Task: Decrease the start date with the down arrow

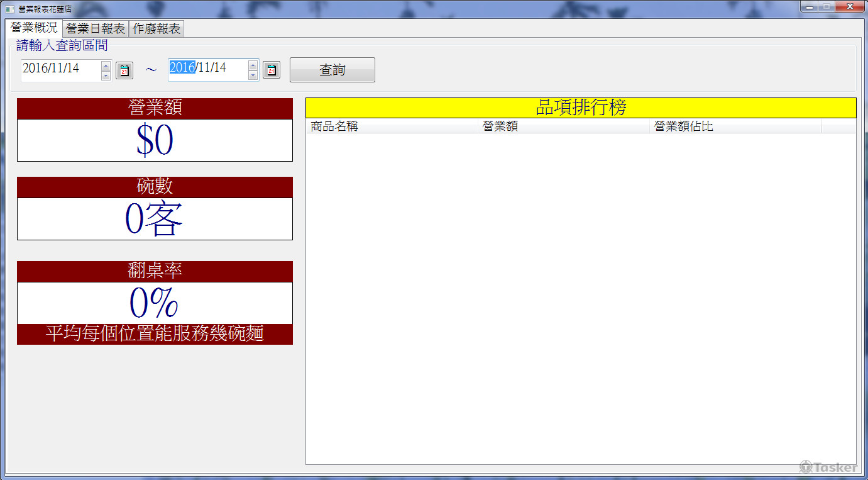Action: [x=106, y=75]
